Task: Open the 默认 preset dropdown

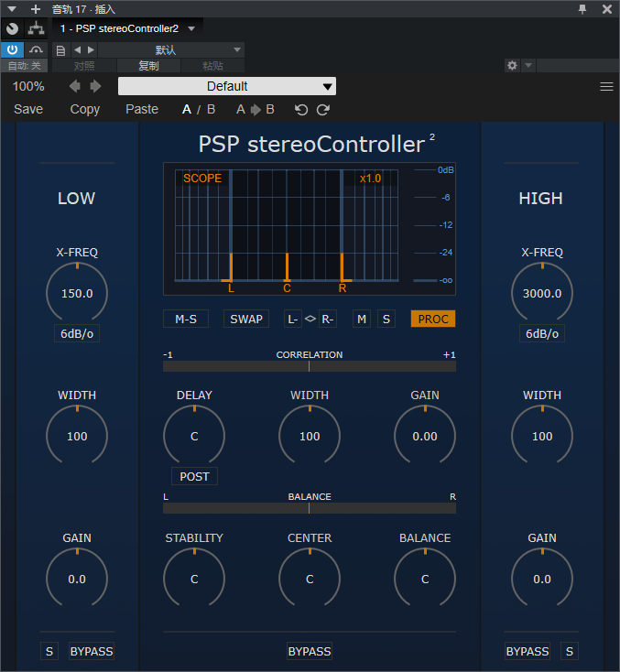Action: pos(171,50)
